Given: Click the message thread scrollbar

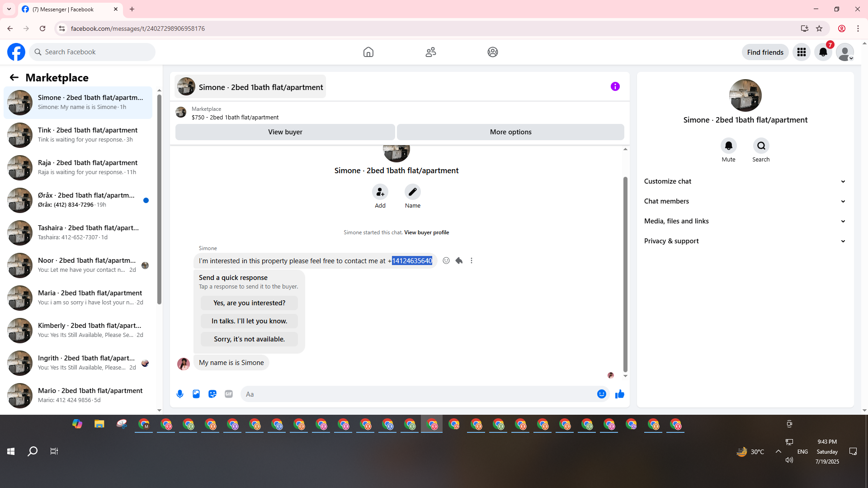Looking at the screenshot, I should click(625, 274).
